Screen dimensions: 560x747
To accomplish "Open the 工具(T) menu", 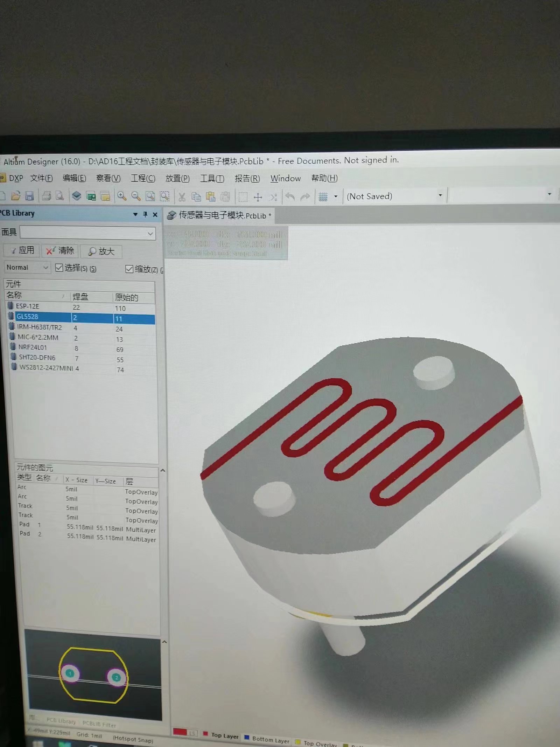I will (x=212, y=179).
